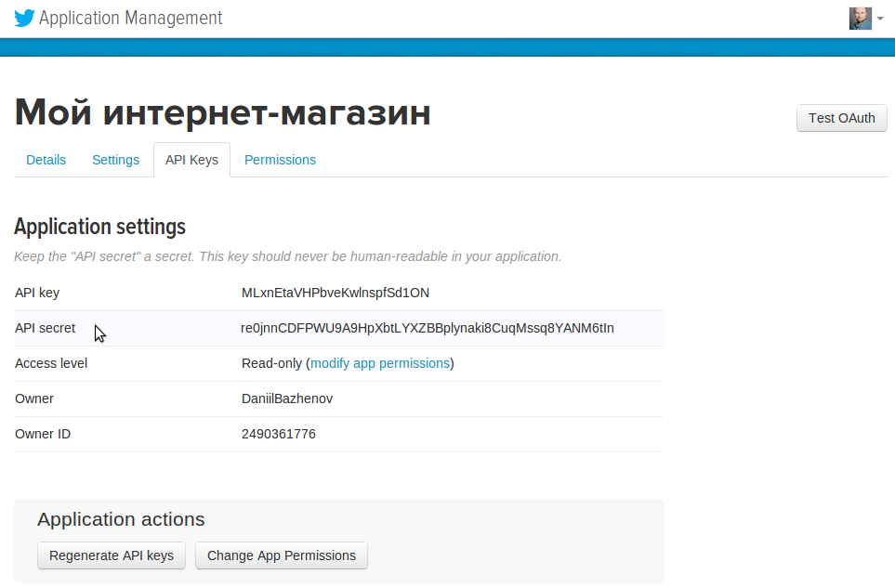
Task: Click the API key value string
Action: click(x=336, y=293)
